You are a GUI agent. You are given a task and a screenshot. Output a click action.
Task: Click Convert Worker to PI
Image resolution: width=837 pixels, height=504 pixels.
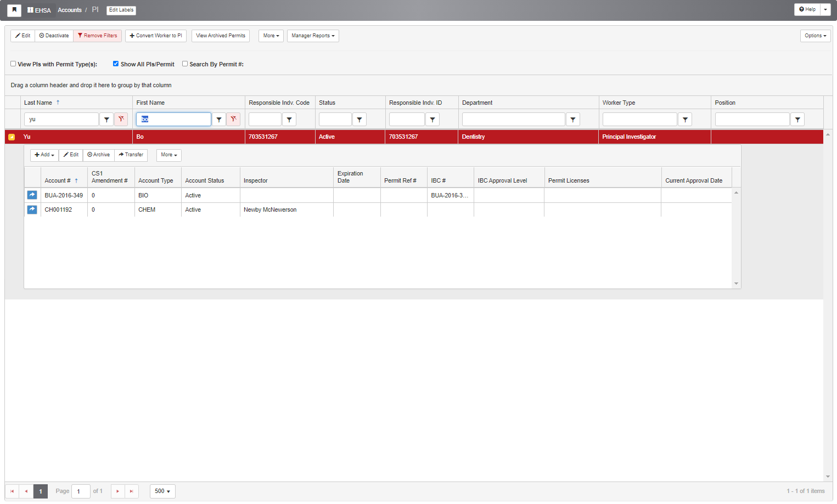point(156,36)
